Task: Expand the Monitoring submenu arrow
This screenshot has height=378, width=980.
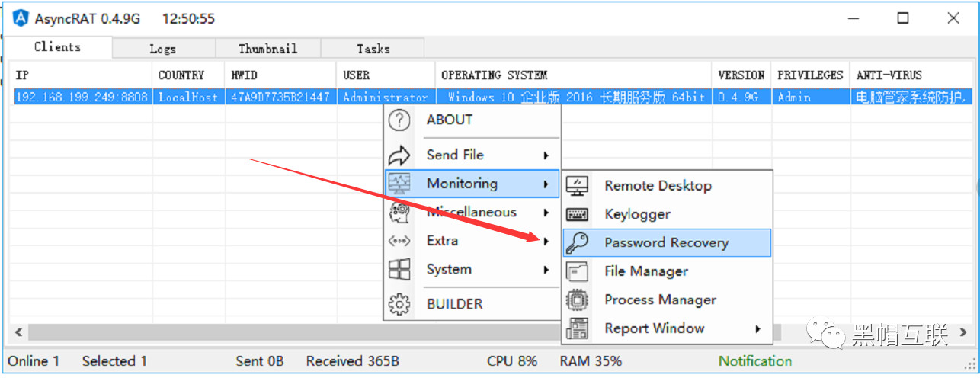Action: [x=546, y=184]
